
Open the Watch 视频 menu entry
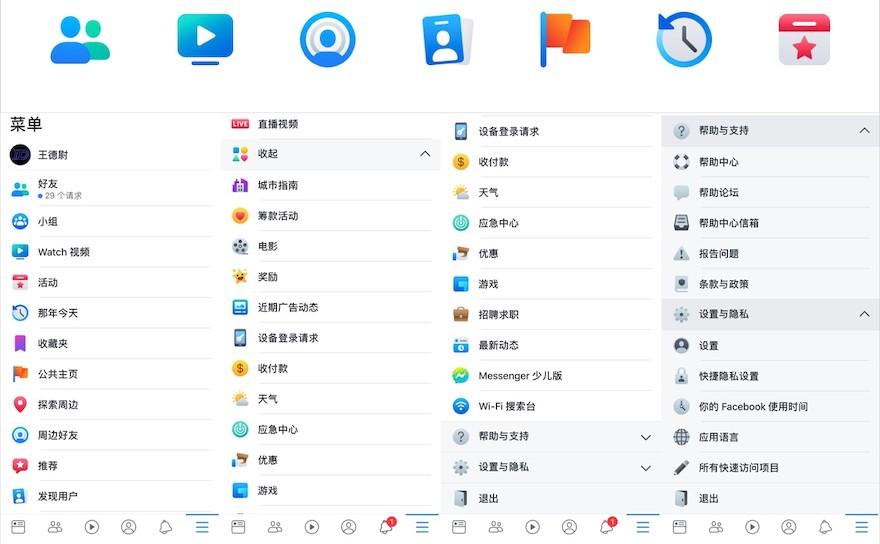(x=110, y=252)
